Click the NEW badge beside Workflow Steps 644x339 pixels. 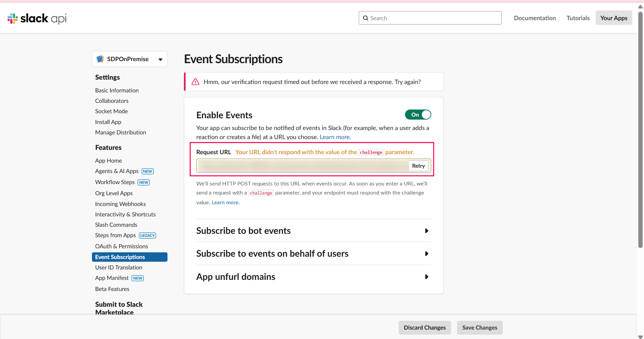click(x=144, y=182)
